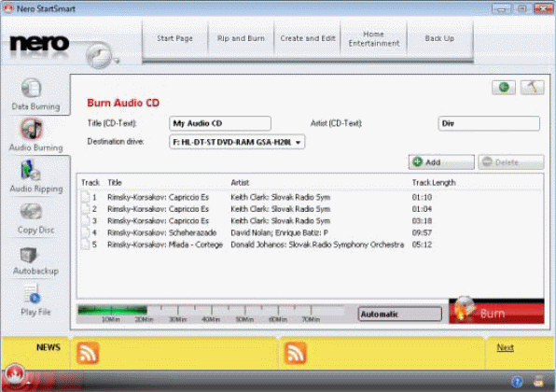Click the round disc icon beside the nero logo
This screenshot has width=556, height=392.
99,55
